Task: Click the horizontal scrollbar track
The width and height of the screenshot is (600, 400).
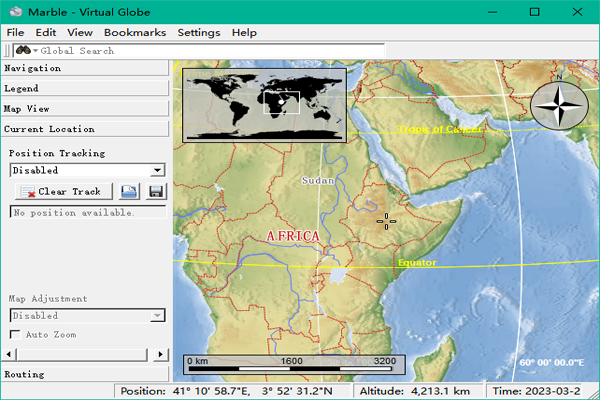Action: pos(82,354)
